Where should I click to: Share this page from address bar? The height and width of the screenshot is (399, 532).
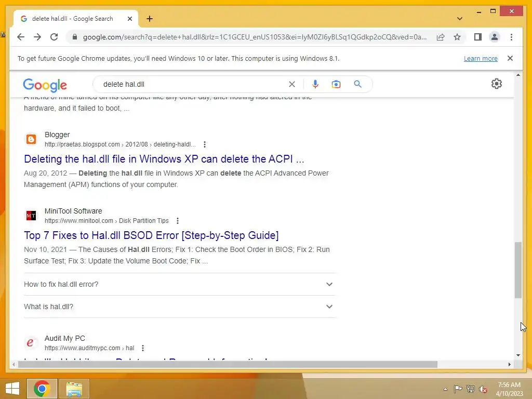pyautogui.click(x=441, y=37)
